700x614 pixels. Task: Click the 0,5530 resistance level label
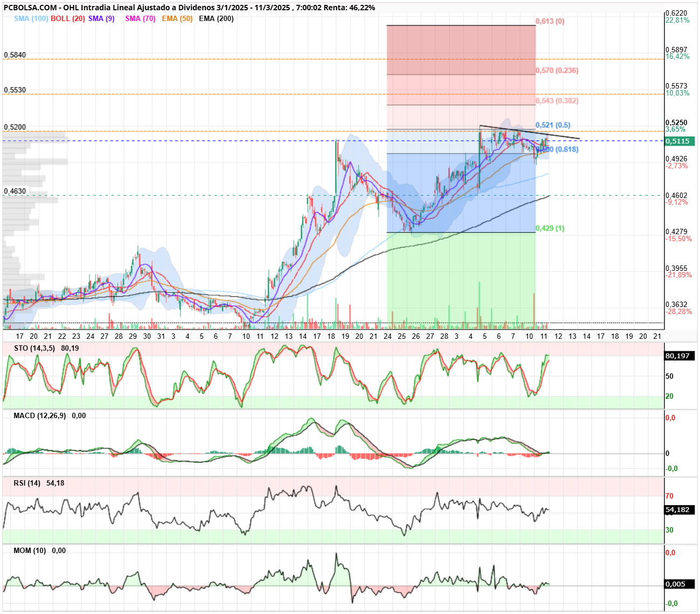pos(15,90)
